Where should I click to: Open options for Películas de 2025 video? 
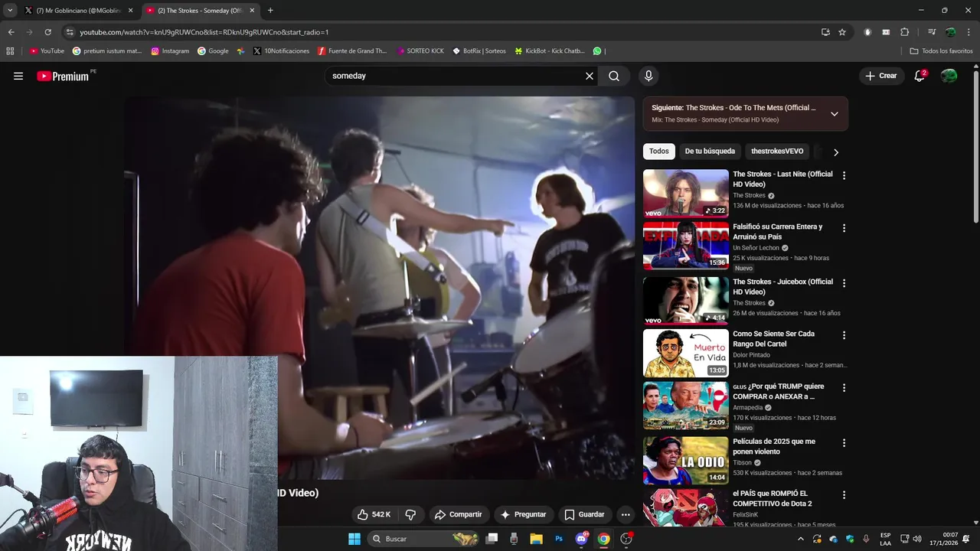pyautogui.click(x=844, y=443)
